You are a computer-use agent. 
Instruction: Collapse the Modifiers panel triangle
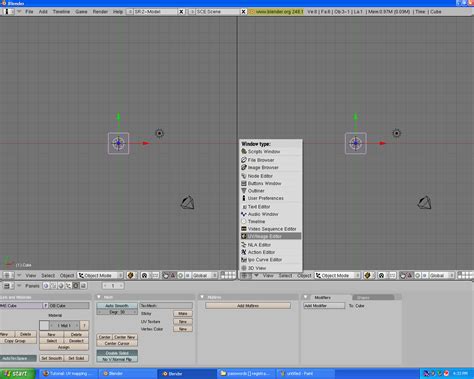(306, 297)
